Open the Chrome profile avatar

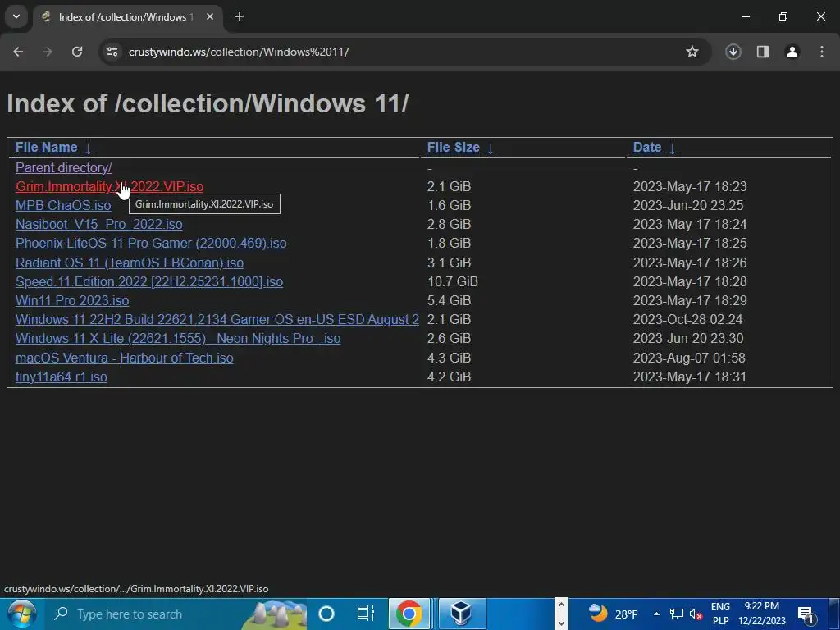tap(792, 52)
